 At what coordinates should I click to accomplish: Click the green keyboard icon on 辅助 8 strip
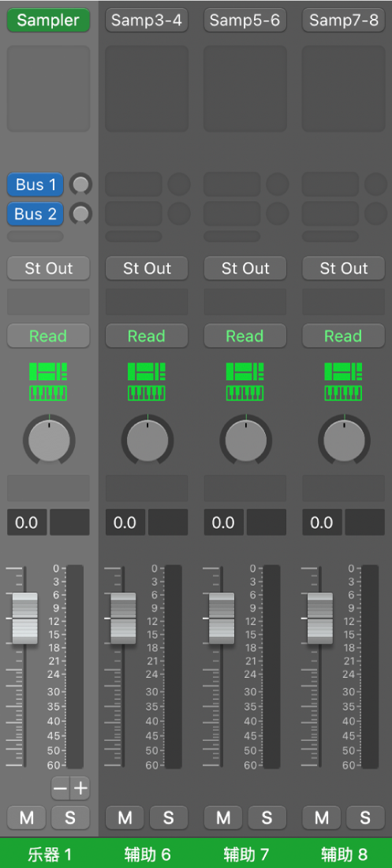point(343,393)
